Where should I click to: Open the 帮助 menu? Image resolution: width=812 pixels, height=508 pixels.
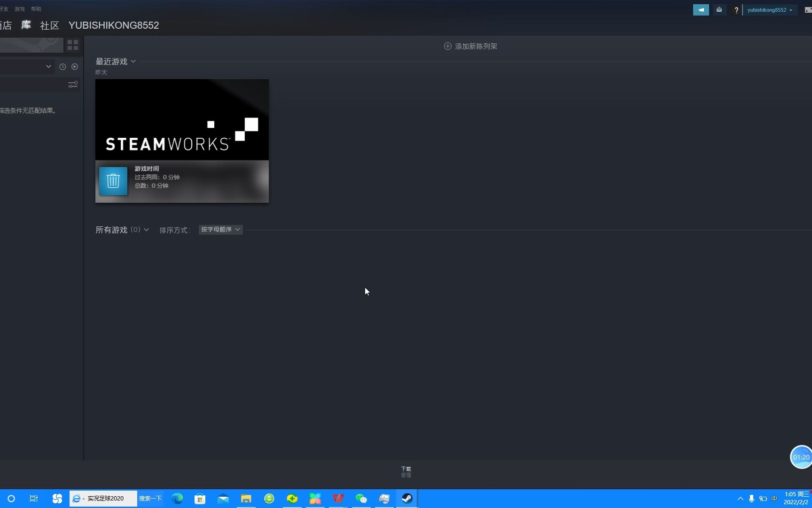pyautogui.click(x=36, y=9)
